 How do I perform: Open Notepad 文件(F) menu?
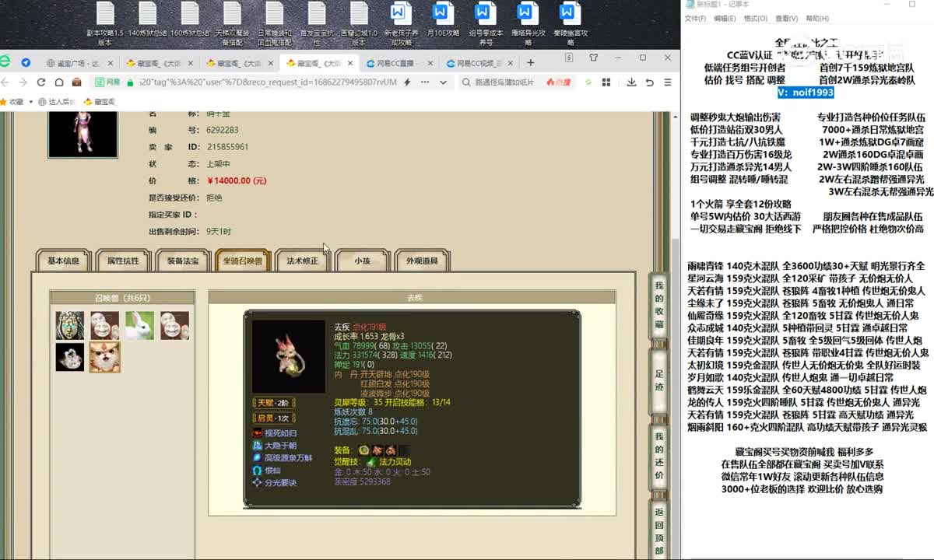[x=695, y=18]
